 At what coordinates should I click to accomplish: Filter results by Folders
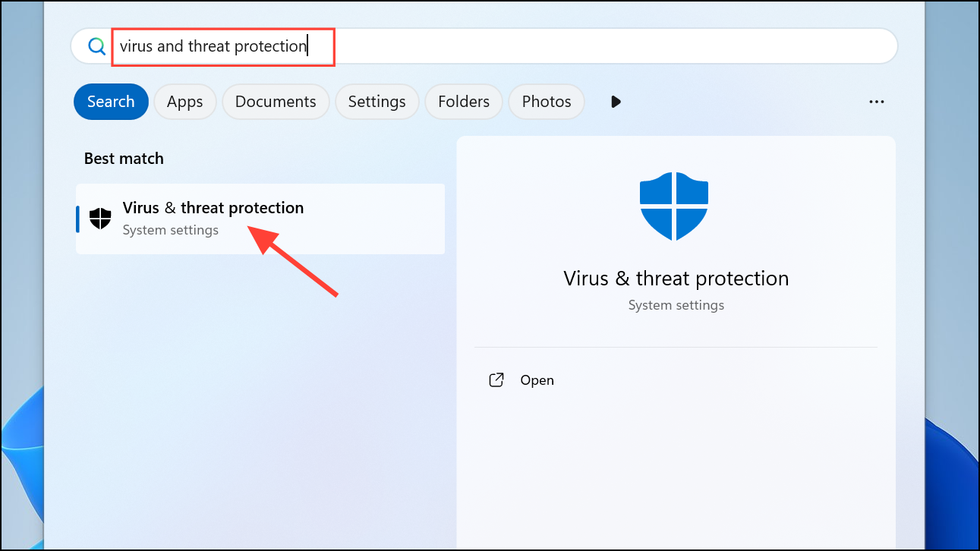pos(464,102)
